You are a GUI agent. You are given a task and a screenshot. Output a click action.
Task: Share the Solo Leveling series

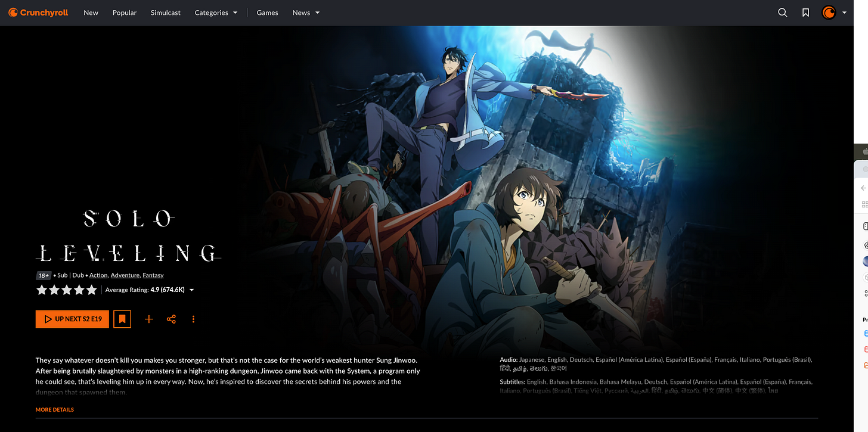click(x=171, y=319)
